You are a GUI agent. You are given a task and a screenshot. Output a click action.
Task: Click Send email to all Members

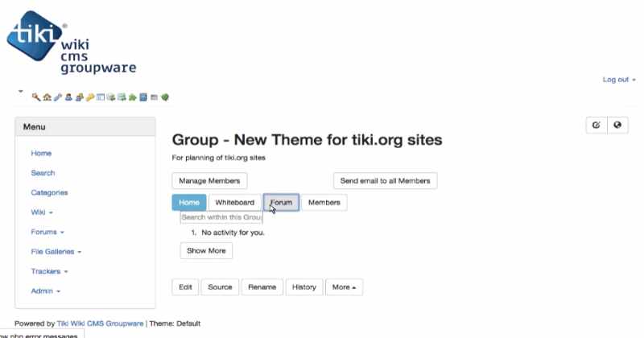(386, 181)
